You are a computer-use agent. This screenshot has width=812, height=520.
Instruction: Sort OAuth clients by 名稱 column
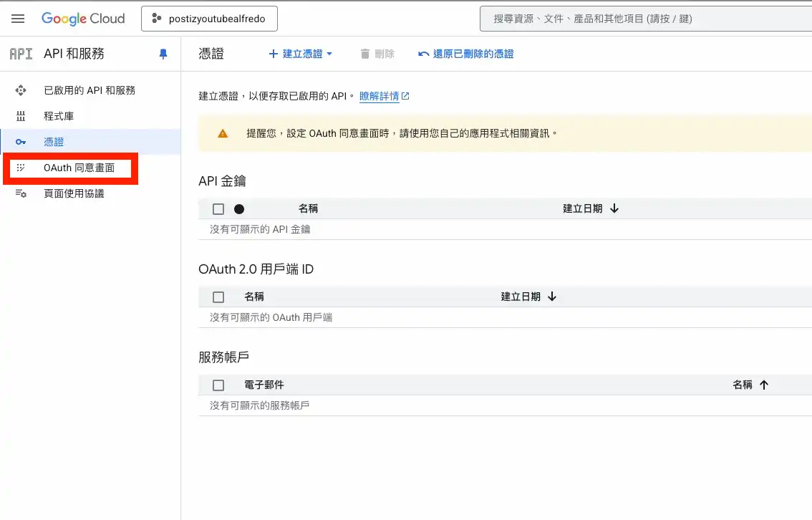254,297
